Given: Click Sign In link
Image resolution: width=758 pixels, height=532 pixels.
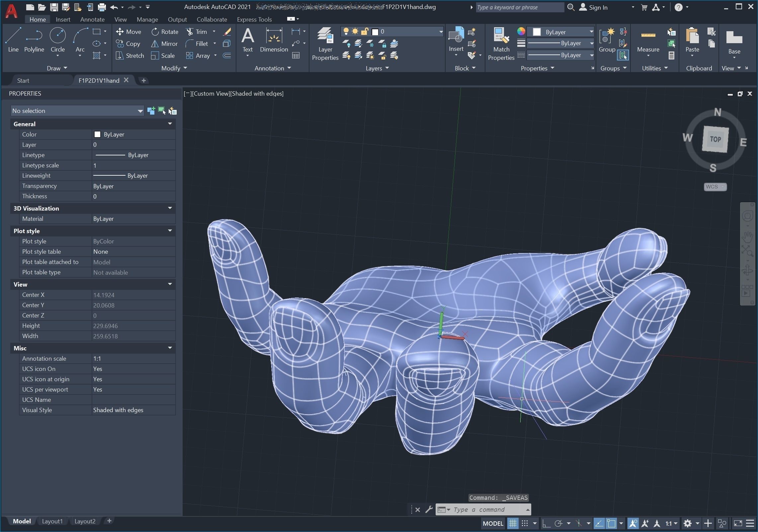Looking at the screenshot, I should [598, 7].
